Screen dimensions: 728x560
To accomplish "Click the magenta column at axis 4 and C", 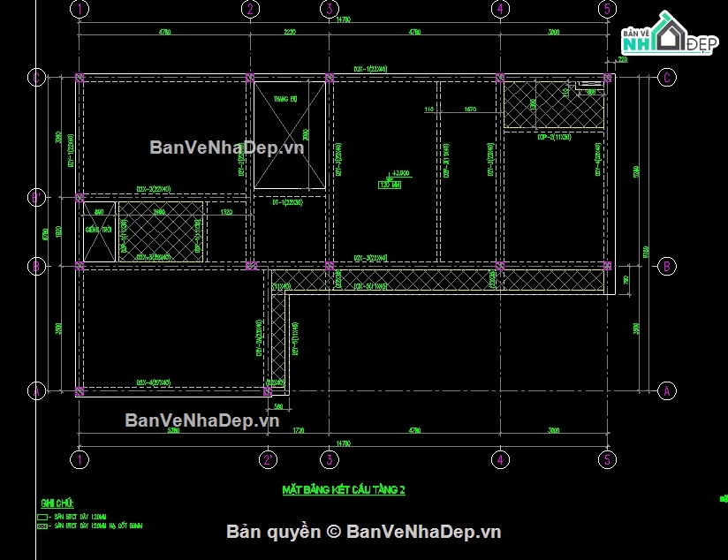I will click(x=500, y=78).
